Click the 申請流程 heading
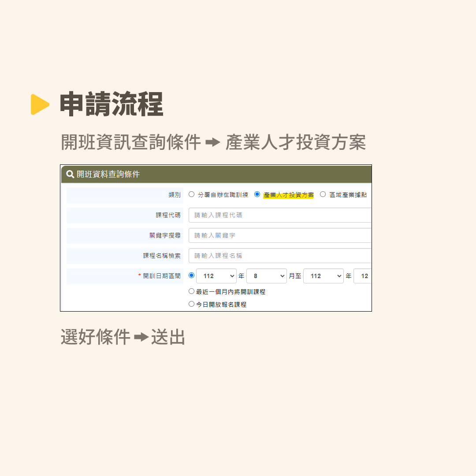476x476 pixels. (112, 104)
